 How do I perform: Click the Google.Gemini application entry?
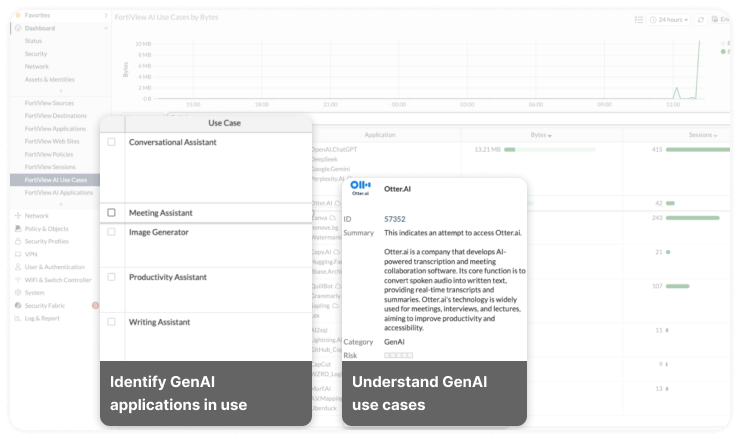331,169
